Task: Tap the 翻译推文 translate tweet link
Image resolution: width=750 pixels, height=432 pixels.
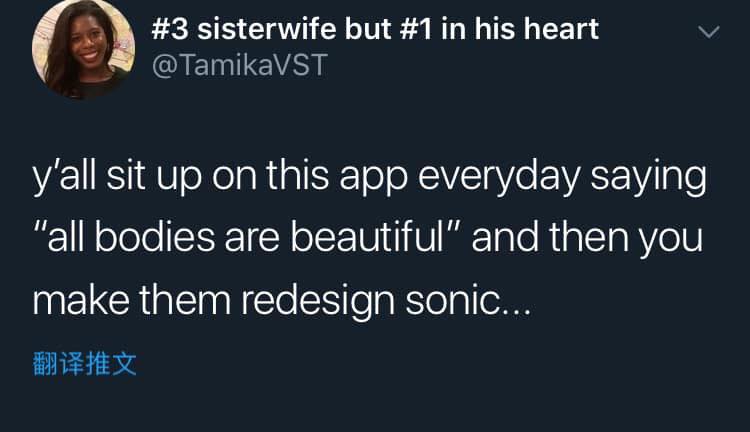Action: (x=84, y=363)
